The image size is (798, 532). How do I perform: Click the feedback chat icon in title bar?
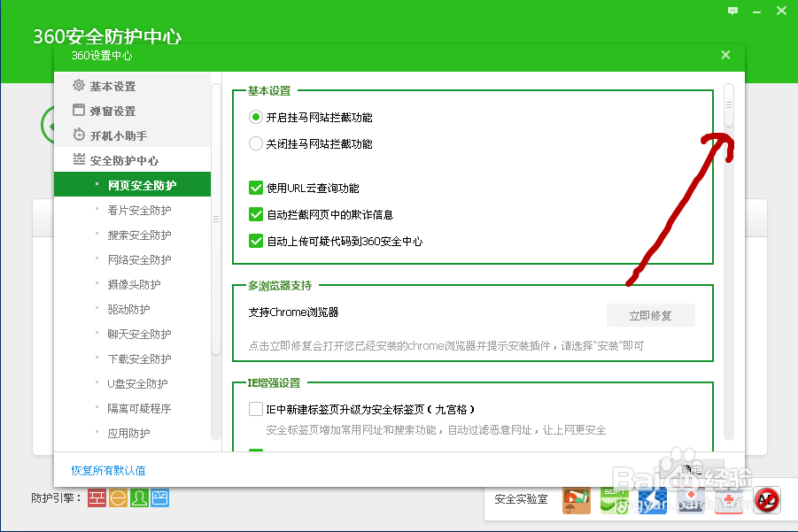pos(732,11)
